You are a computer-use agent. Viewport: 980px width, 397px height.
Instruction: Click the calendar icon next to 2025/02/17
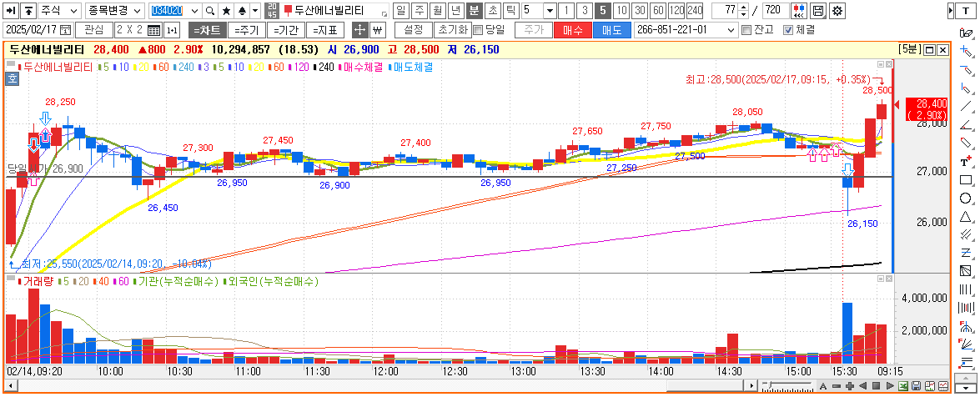pyautogui.click(x=66, y=30)
